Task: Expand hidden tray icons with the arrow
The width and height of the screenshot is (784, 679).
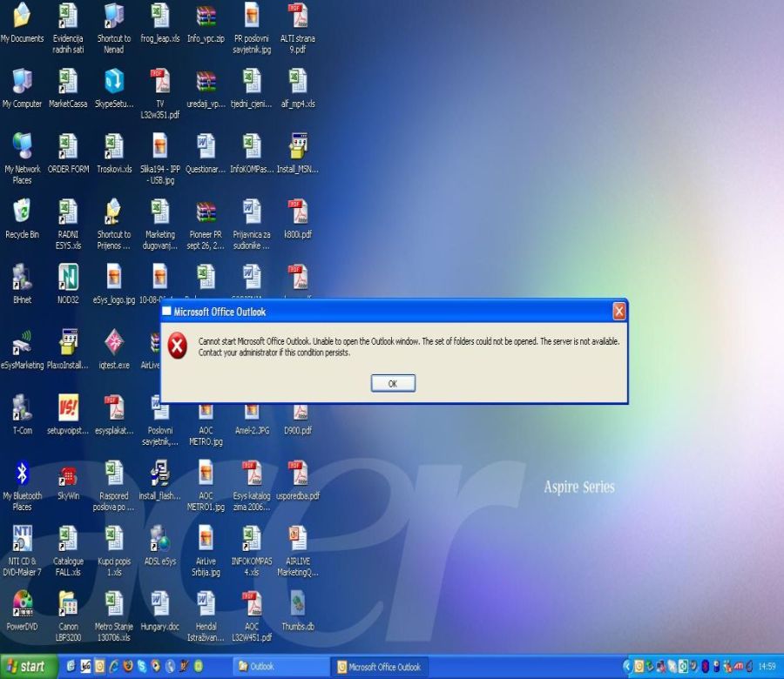Action: [x=627, y=666]
